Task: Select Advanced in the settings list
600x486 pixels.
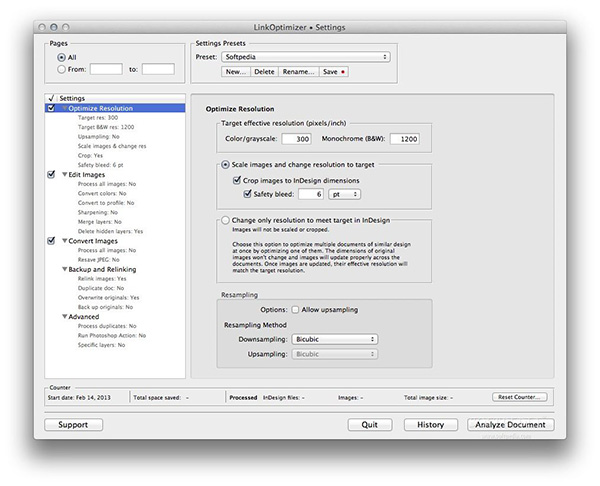Action: [x=84, y=317]
